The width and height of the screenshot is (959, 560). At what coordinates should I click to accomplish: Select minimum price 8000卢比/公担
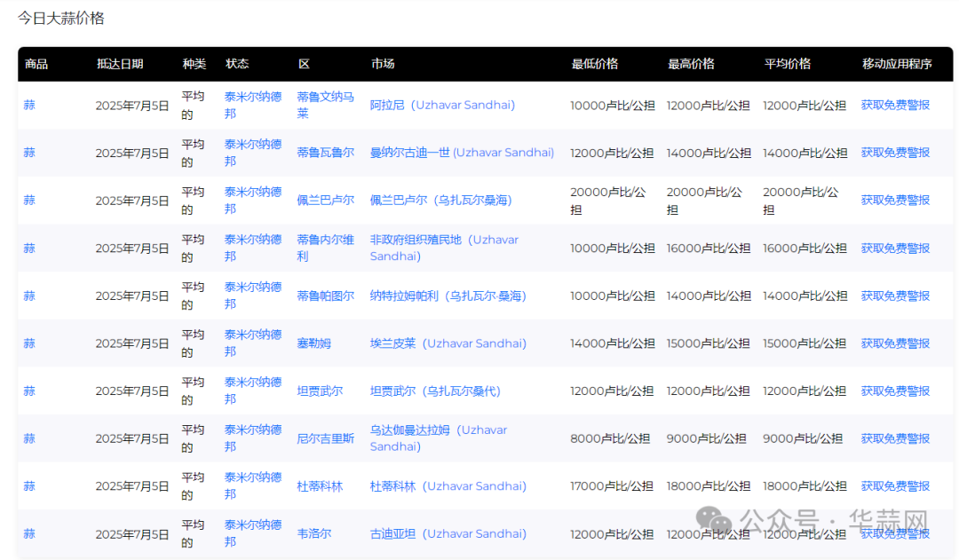coord(610,438)
